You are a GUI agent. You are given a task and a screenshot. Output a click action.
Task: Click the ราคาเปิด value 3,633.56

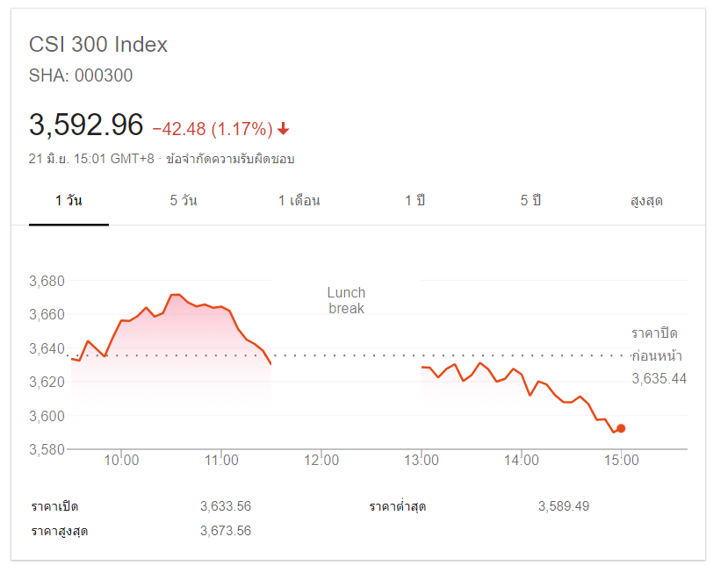click(x=226, y=506)
